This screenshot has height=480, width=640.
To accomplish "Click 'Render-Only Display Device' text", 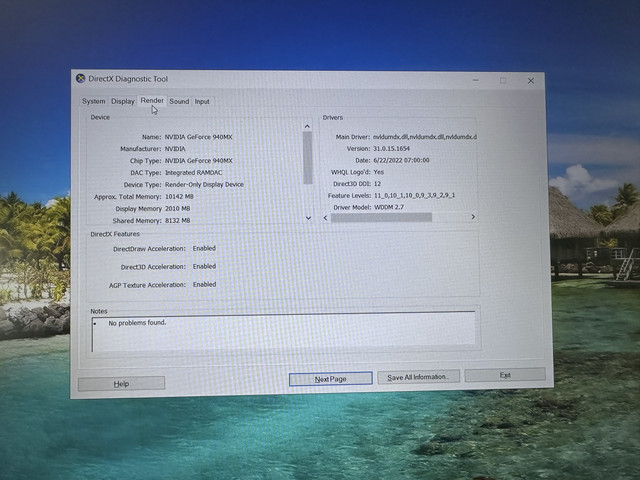I will pyautogui.click(x=204, y=184).
